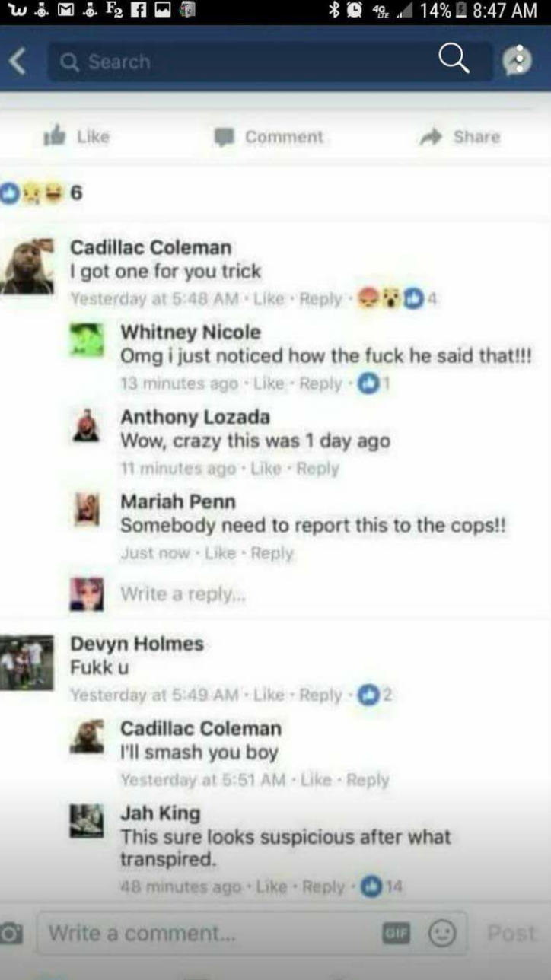View 14 likes on Jah King's comment
551x980 pixels.
click(x=383, y=886)
